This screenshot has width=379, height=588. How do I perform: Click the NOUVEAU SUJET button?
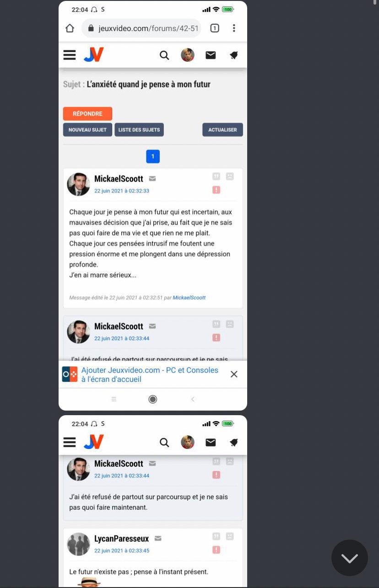[x=87, y=130]
